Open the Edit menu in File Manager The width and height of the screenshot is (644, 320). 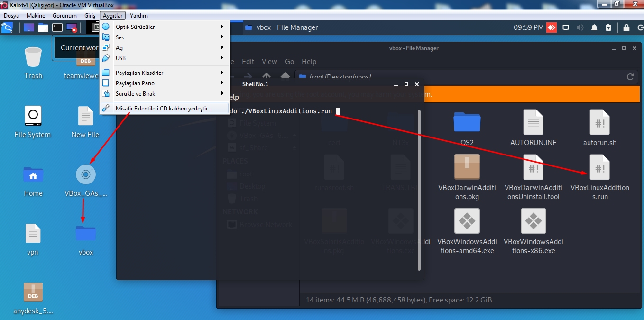[x=248, y=62]
